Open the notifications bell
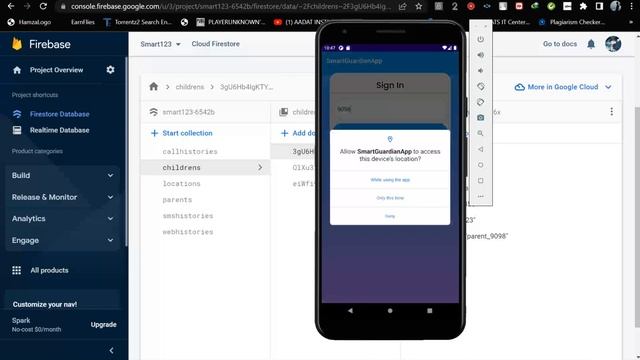Screen dimensions: 640x360 coord(591,44)
